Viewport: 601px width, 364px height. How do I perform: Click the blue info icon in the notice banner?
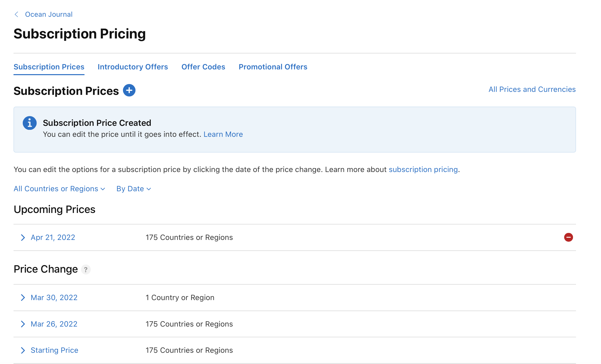29,123
